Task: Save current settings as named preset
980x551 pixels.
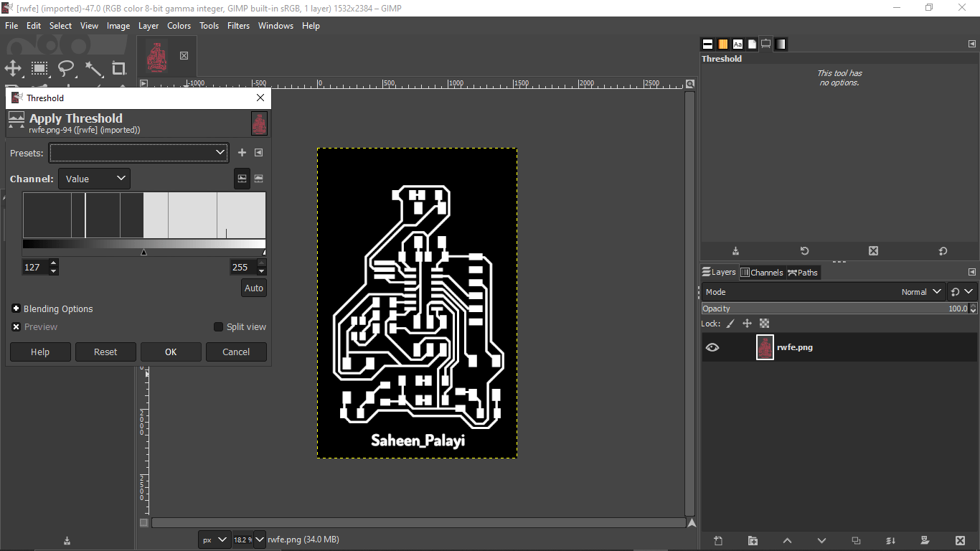Action: click(x=242, y=152)
